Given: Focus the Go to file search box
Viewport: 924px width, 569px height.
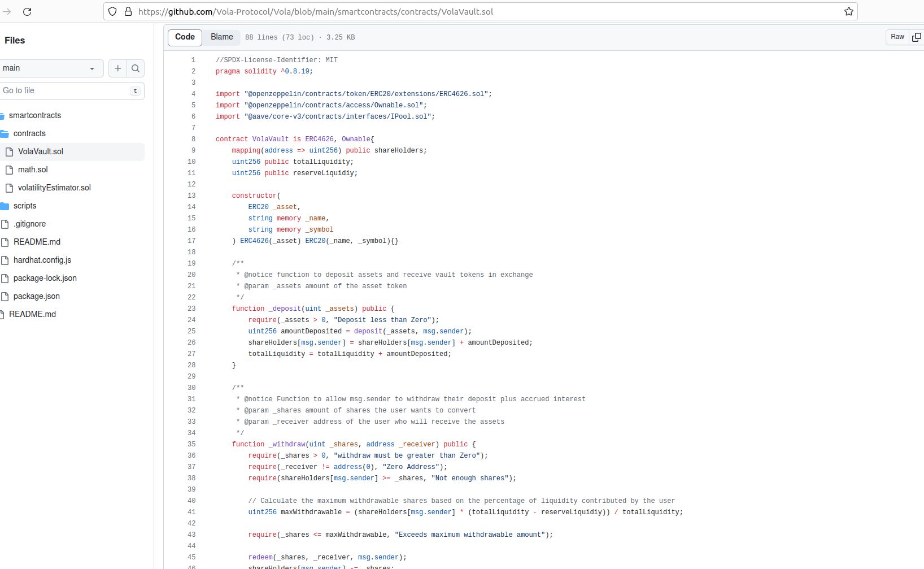Looking at the screenshot, I should click(x=71, y=90).
